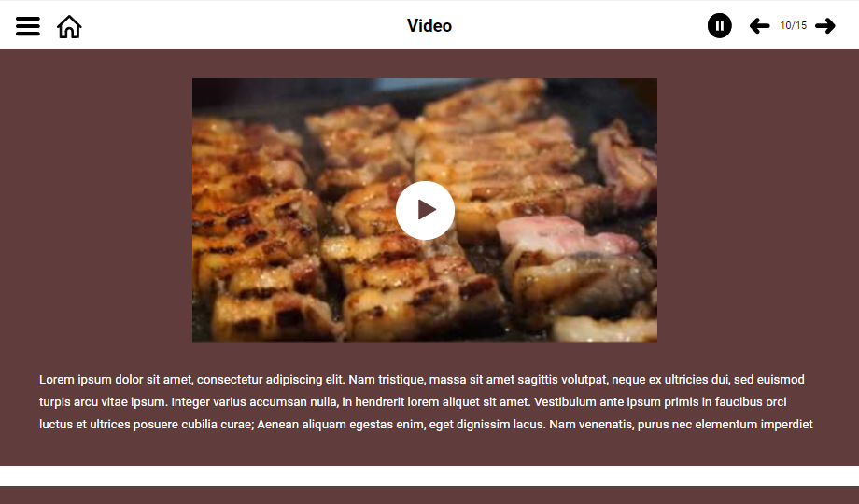Play the video with the center play button
This screenshot has height=504, width=859.
point(425,210)
